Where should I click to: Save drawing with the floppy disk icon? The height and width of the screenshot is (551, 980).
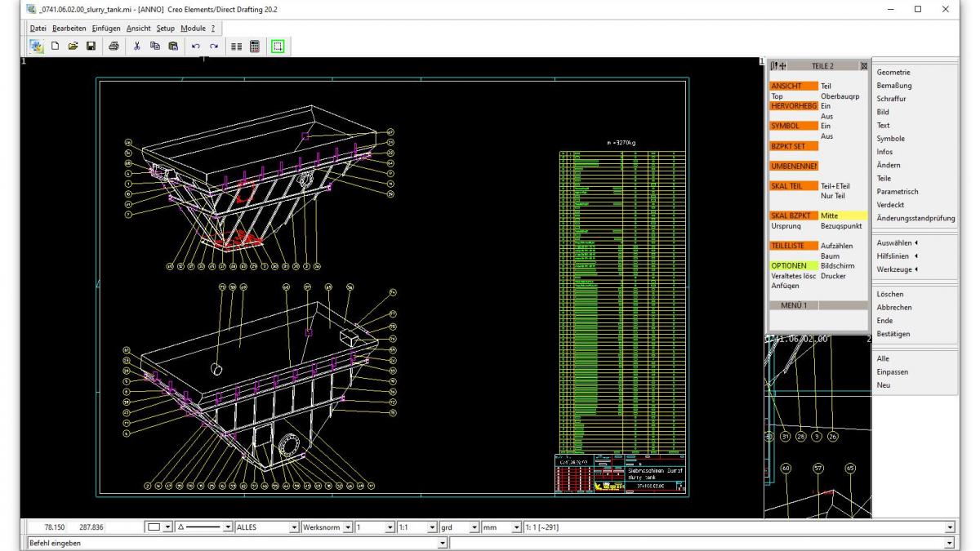(x=89, y=48)
